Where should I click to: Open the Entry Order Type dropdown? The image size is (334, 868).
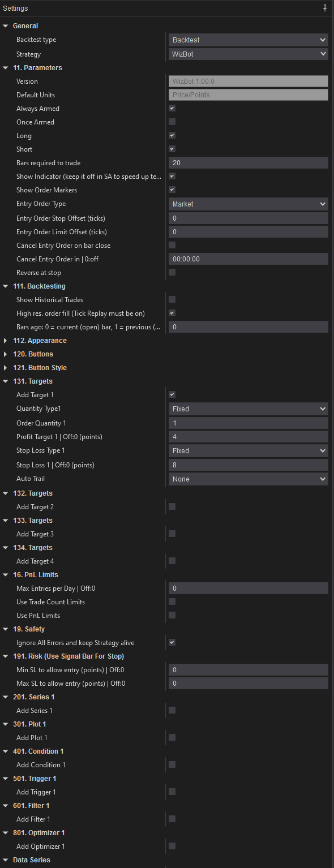point(249,204)
